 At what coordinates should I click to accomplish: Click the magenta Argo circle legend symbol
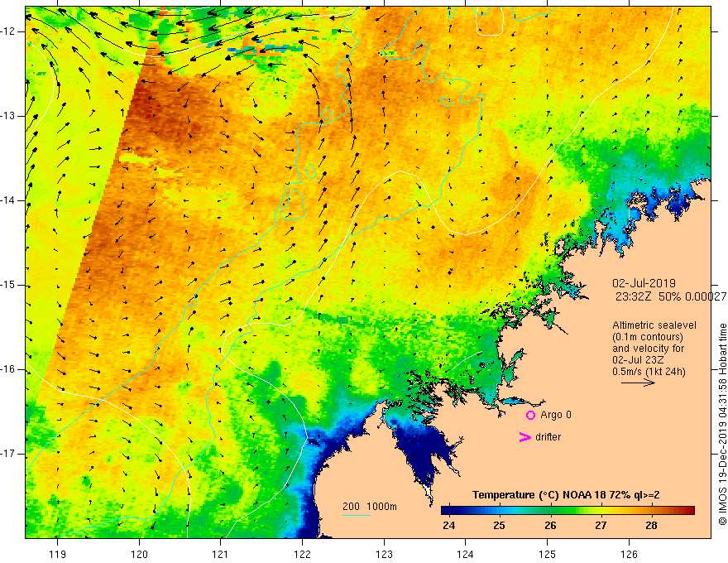point(530,416)
